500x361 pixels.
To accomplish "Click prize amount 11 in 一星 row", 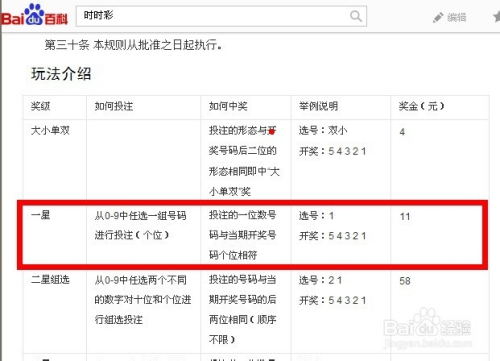I will point(405,217).
